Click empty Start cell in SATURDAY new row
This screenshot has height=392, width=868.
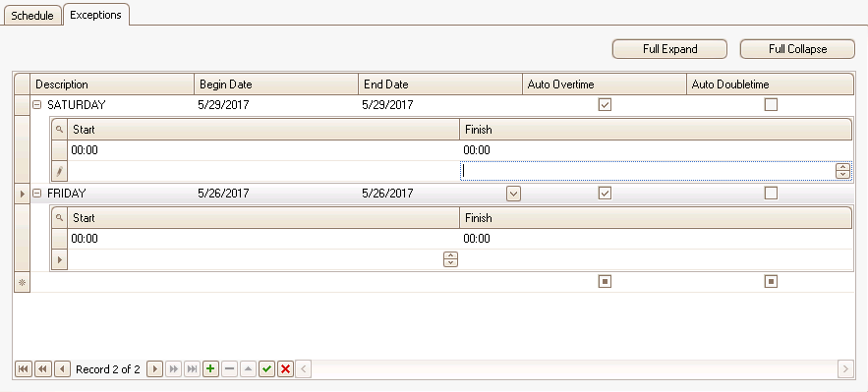tap(263, 171)
